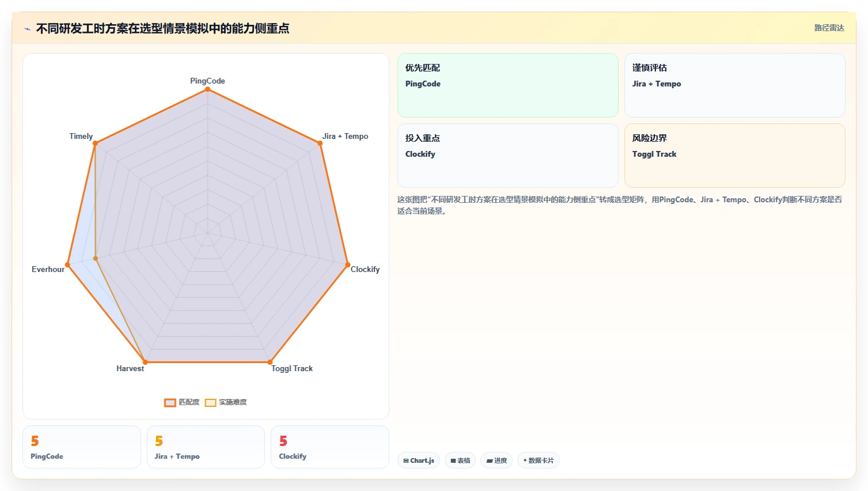Image resolution: width=868 pixels, height=491 pixels.
Task: Click the 实施难度 legend label
Action: [233, 402]
